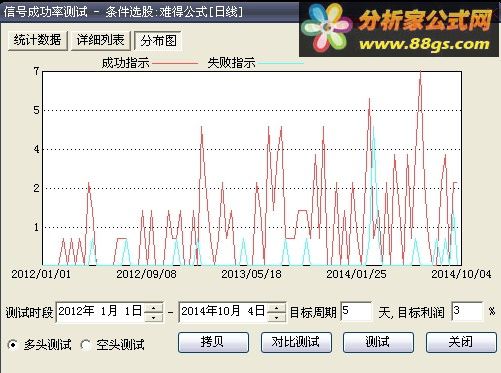This screenshot has width=501, height=373.
Task: Click the 成功指示 legend label
Action: pyautogui.click(x=125, y=63)
